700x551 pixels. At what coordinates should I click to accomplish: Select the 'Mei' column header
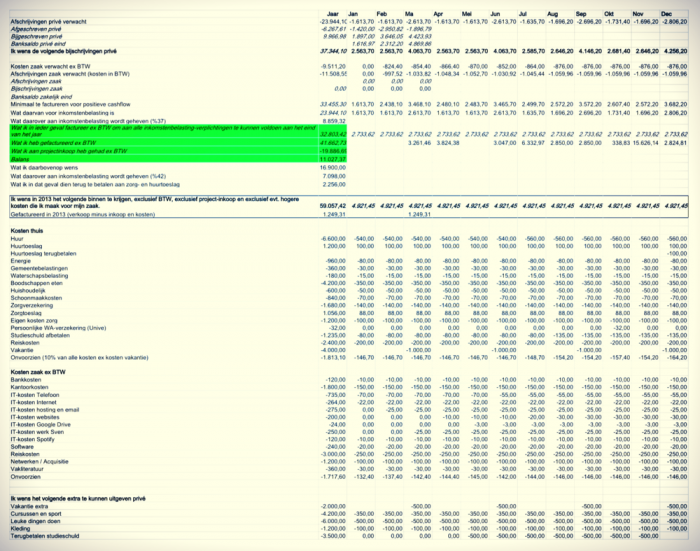click(467, 14)
